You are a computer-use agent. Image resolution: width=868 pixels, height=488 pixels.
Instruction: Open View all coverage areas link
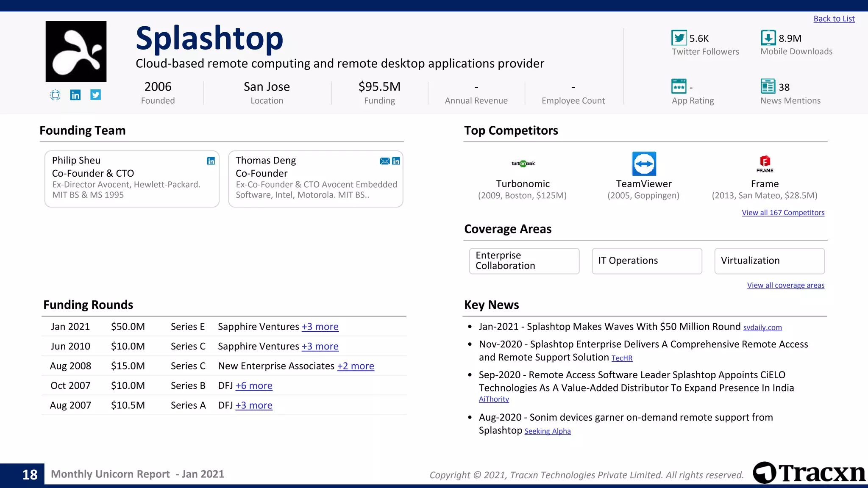click(785, 286)
